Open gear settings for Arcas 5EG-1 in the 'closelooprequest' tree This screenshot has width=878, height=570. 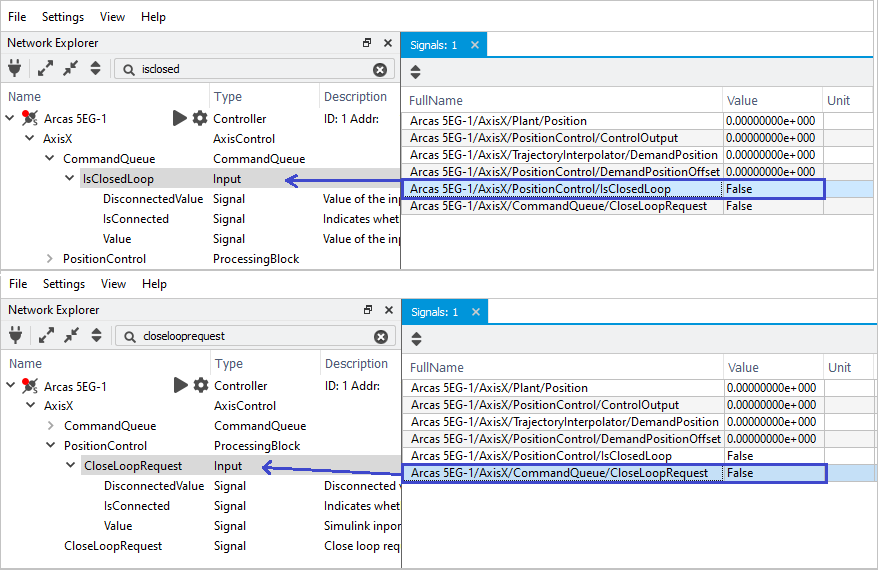(200, 386)
